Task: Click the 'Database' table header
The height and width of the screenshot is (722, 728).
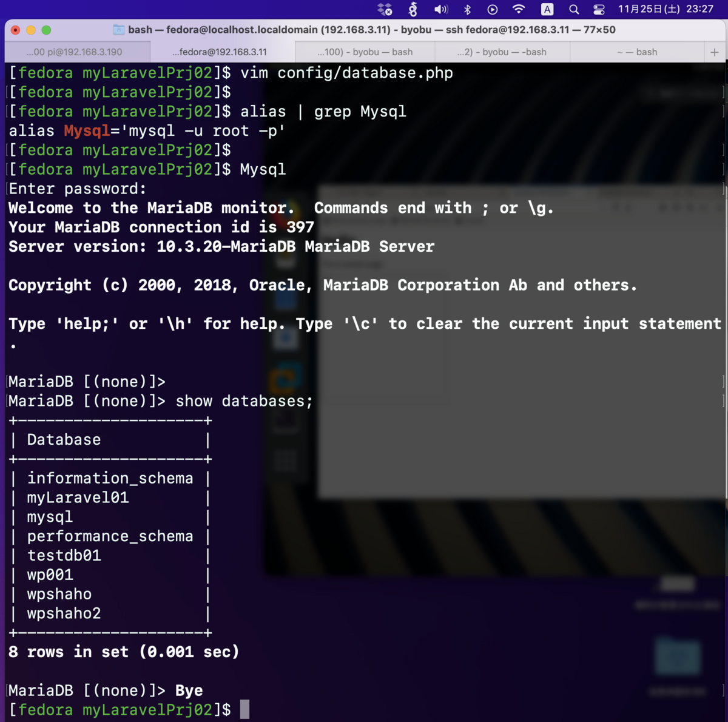Action: 64,440
